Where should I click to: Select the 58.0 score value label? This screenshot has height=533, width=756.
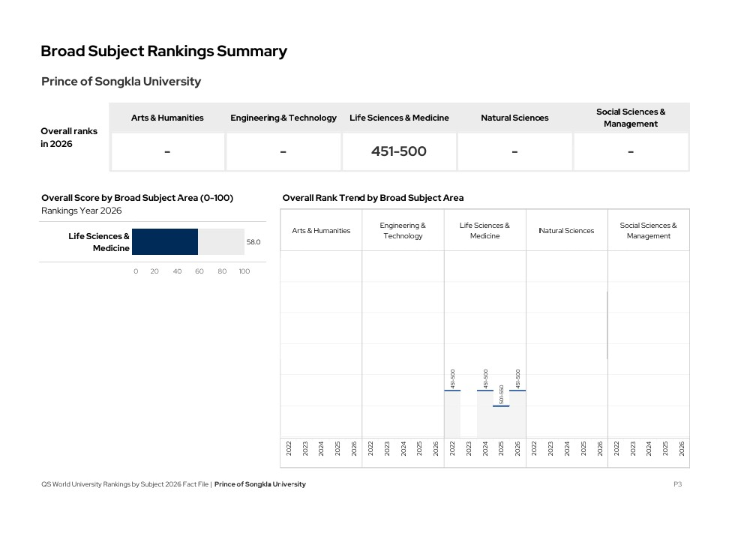coord(253,242)
